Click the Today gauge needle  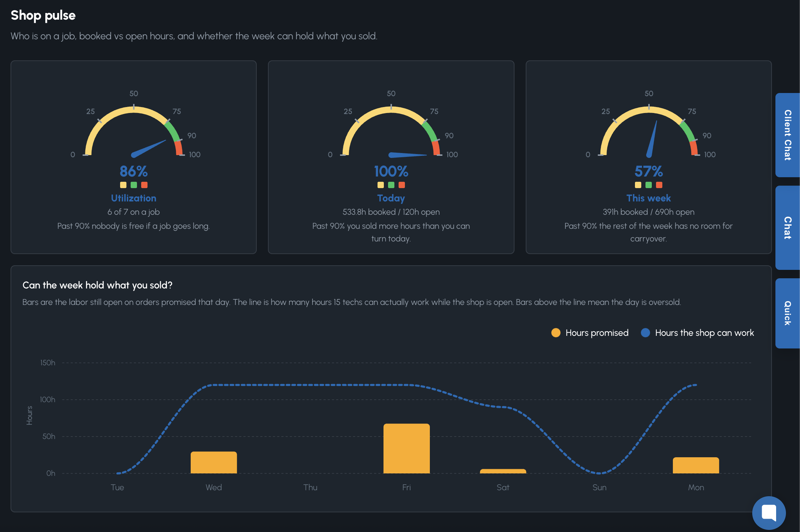(407, 155)
